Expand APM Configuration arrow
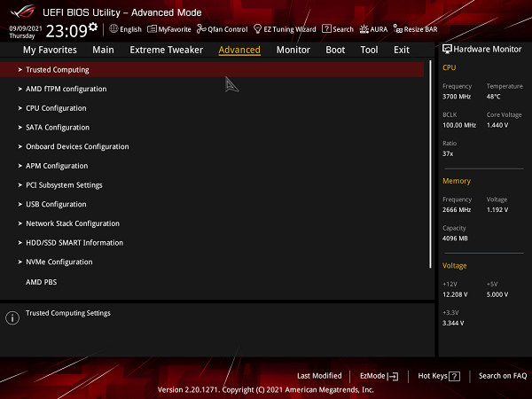 [20, 166]
